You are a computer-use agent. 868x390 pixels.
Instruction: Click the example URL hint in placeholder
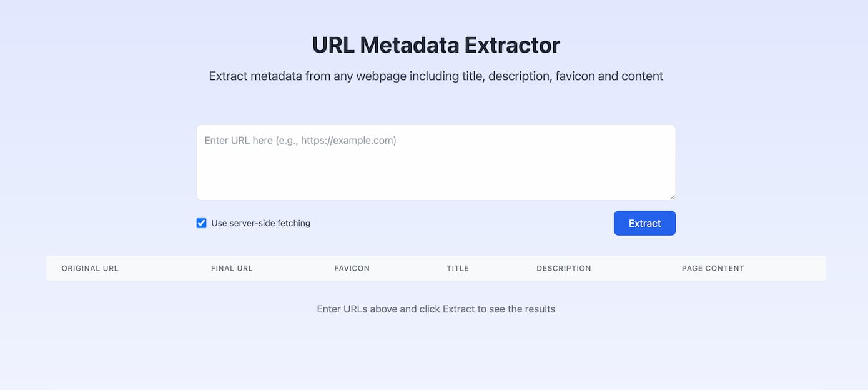tap(348, 141)
